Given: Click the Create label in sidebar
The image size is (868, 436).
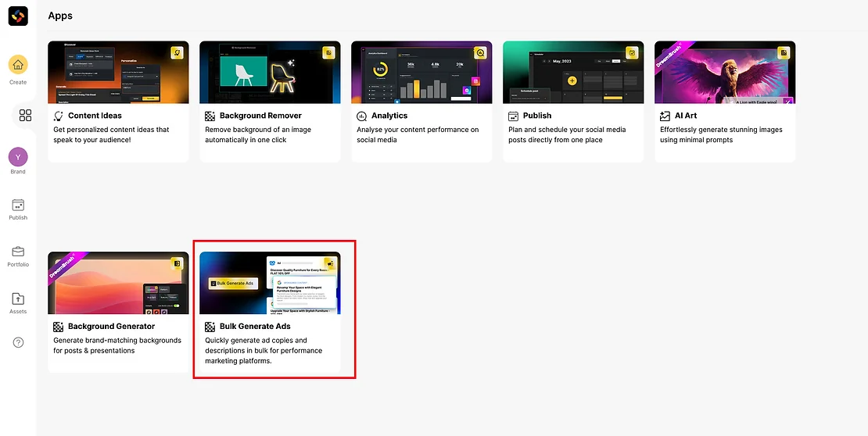Looking at the screenshot, I should click(18, 83).
